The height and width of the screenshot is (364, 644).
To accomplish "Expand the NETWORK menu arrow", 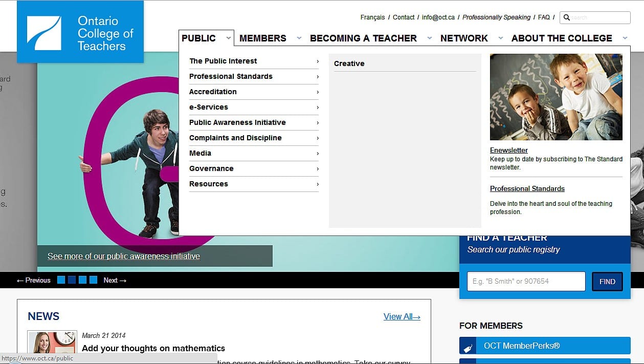I will [501, 38].
